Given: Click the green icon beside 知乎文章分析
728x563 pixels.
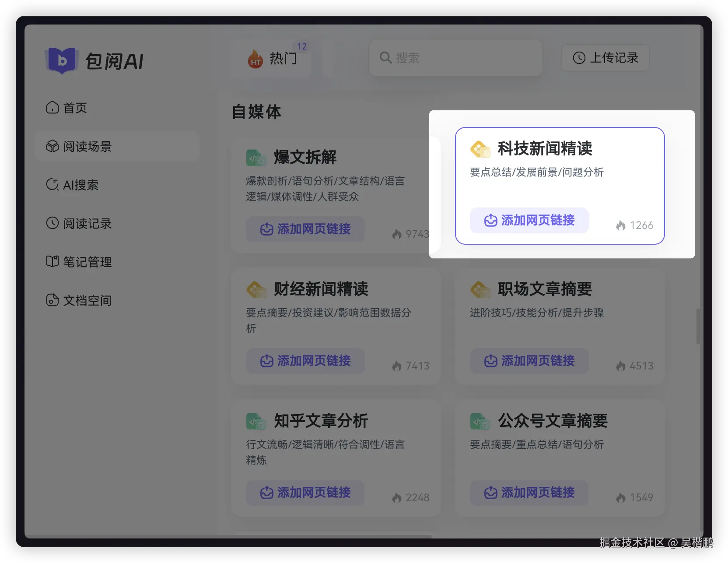Looking at the screenshot, I should [x=256, y=421].
